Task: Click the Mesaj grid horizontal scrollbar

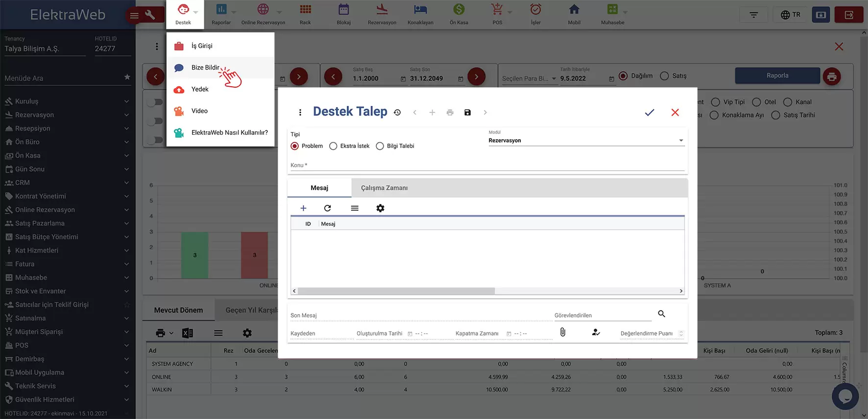Action: pyautogui.click(x=396, y=291)
